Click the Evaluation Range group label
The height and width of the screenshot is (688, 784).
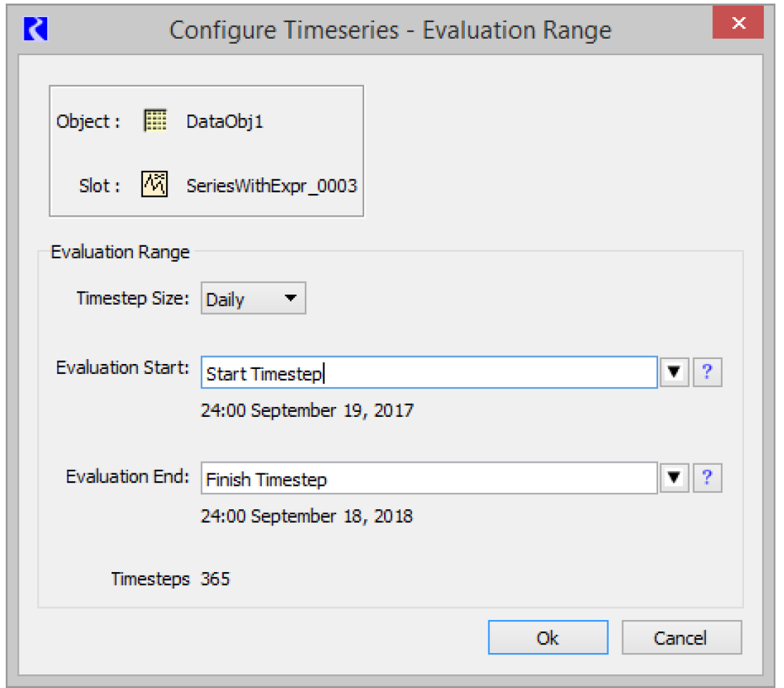[x=120, y=252]
